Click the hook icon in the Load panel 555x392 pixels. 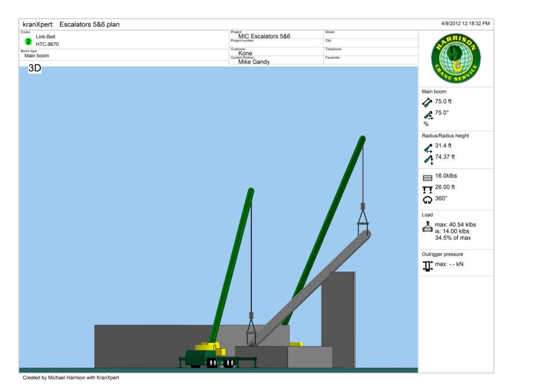(427, 228)
